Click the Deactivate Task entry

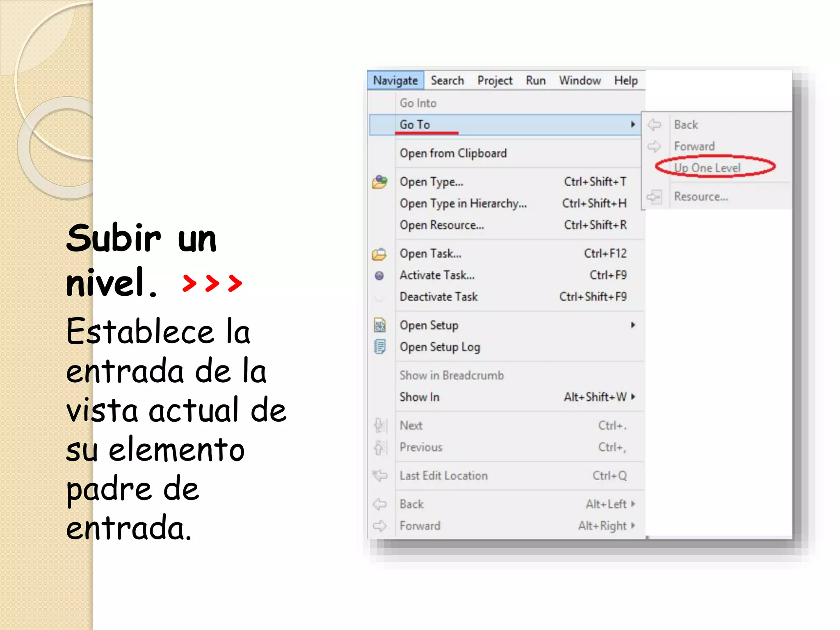click(438, 297)
